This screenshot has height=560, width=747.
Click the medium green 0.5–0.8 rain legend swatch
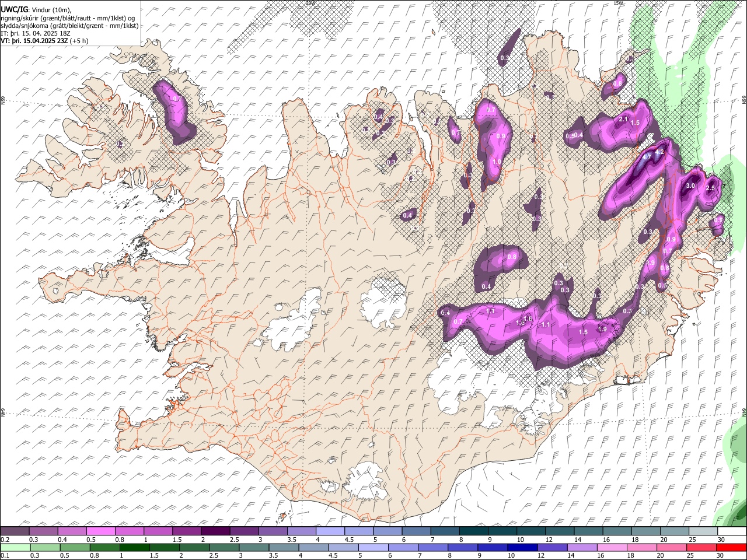[x=75, y=547]
